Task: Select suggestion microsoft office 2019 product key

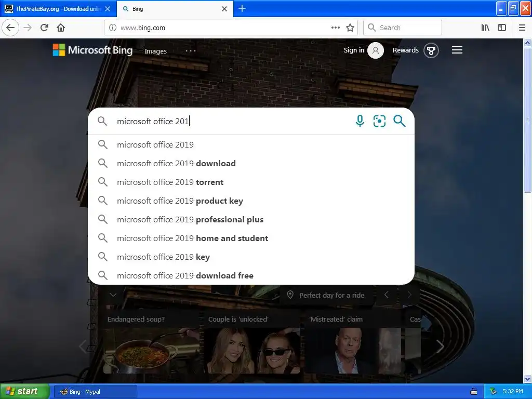Action: (251, 201)
